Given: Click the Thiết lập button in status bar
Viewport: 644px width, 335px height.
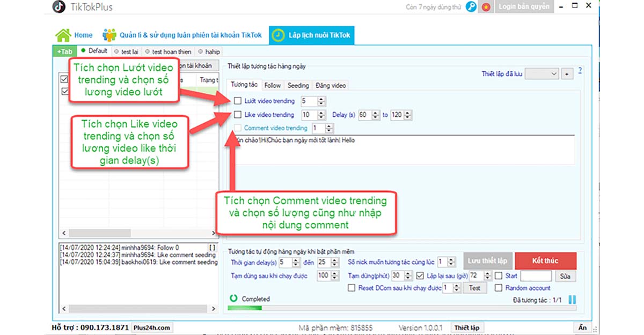Looking at the screenshot, I should point(467,327).
